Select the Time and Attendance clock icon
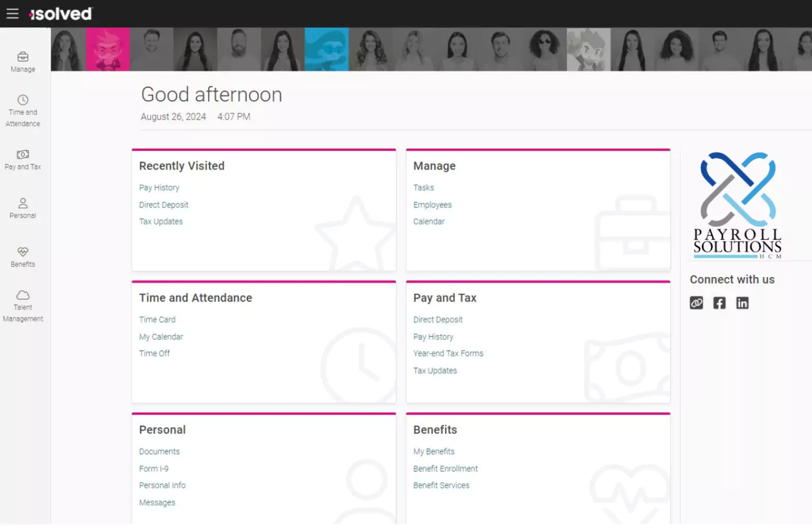Screen dimensions: 812x529 tap(23, 100)
